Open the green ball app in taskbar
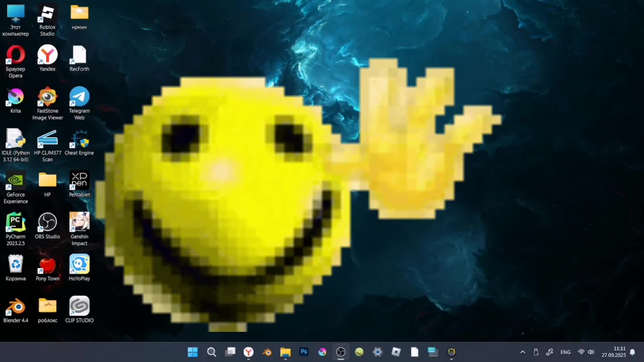Image resolution: width=644 pixels, height=362 pixels. pyautogui.click(x=359, y=352)
